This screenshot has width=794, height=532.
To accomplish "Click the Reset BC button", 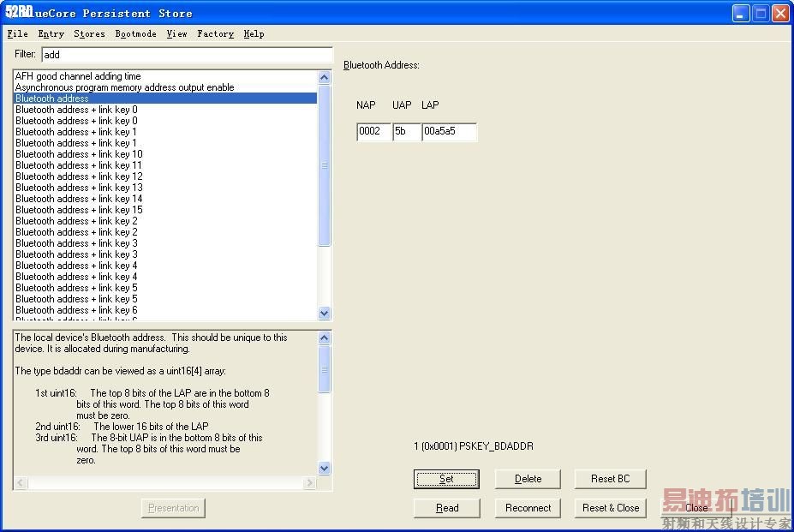I will [x=610, y=479].
